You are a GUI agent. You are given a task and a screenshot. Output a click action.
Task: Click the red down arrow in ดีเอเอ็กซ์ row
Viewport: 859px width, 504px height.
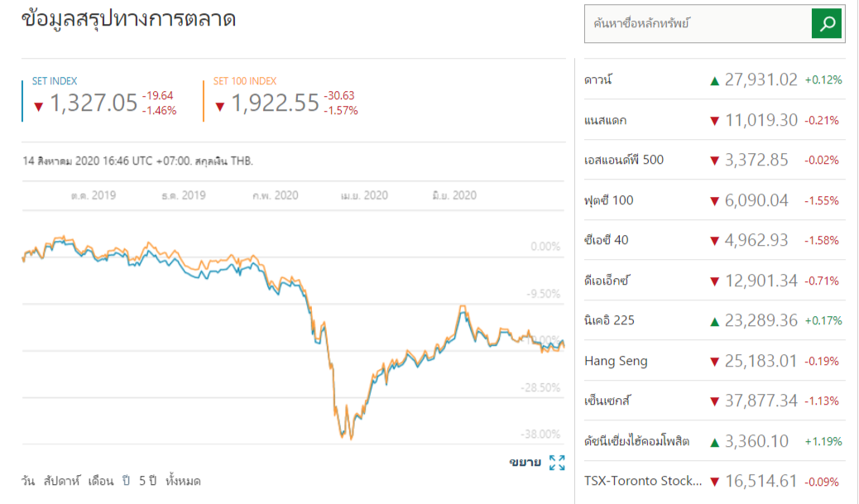(714, 281)
